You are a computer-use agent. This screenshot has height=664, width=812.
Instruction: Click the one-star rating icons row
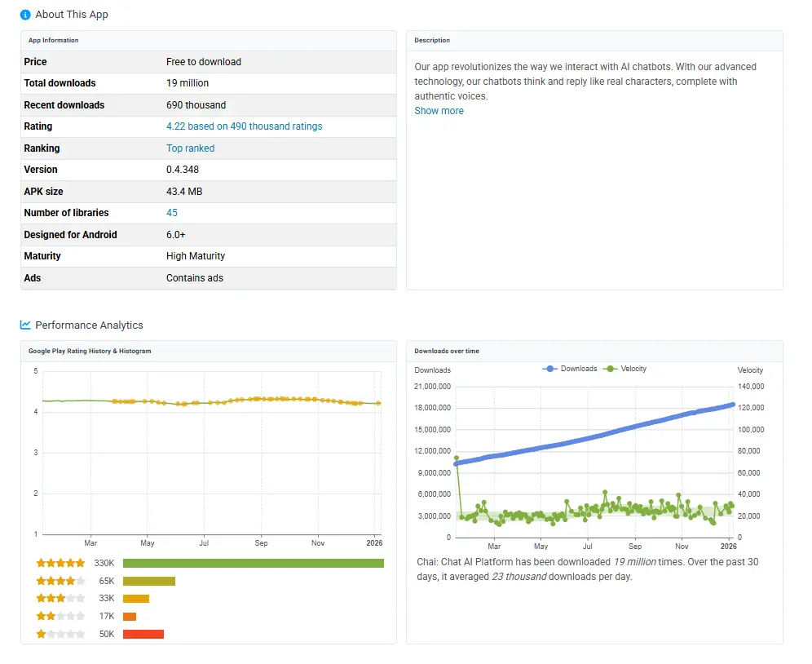tap(60, 635)
